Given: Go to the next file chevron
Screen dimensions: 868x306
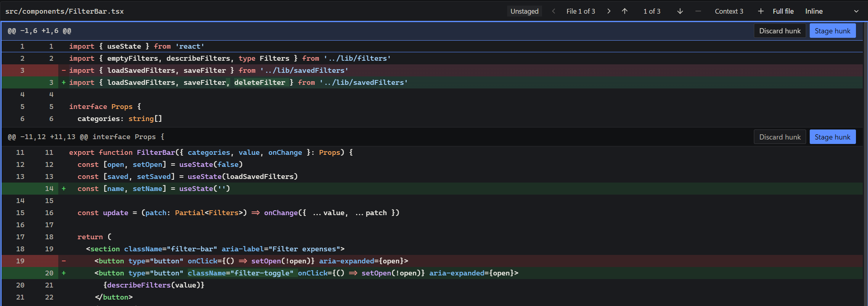Looking at the screenshot, I should [x=609, y=11].
